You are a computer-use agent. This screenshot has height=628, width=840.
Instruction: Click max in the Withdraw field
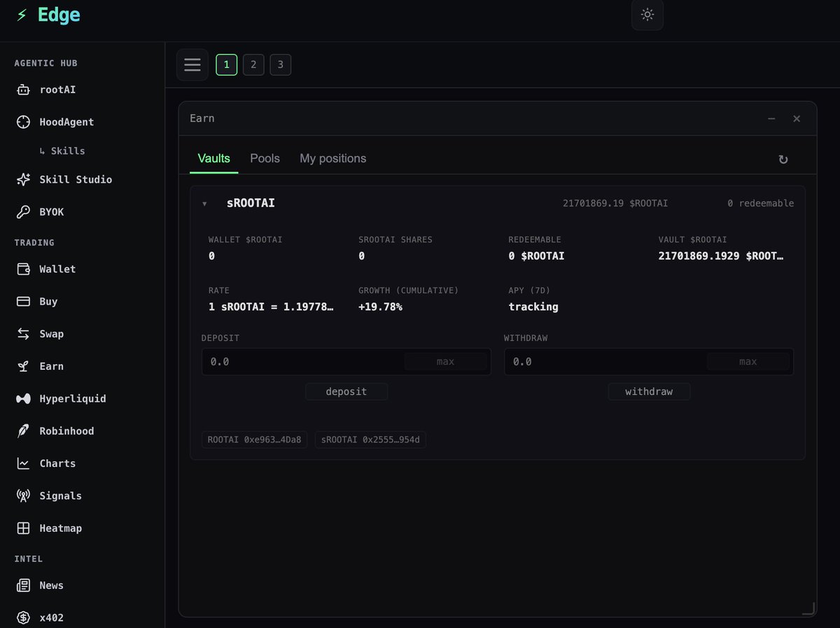(748, 361)
